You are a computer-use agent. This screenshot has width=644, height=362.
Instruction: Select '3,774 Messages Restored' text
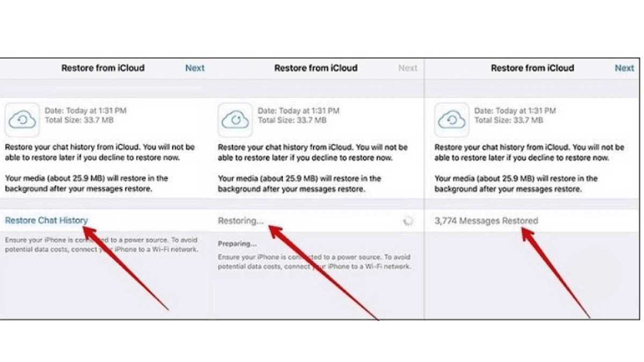coord(486,221)
